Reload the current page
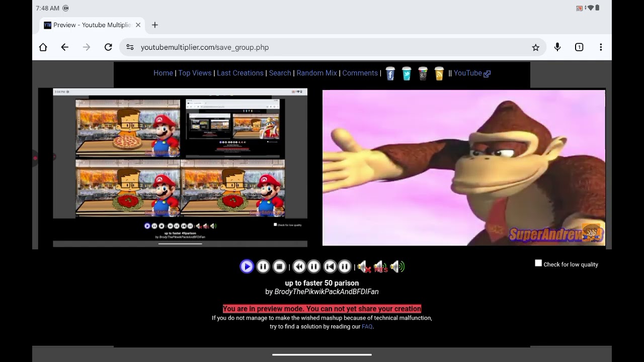Screen dimensions: 644x362 (108, 47)
